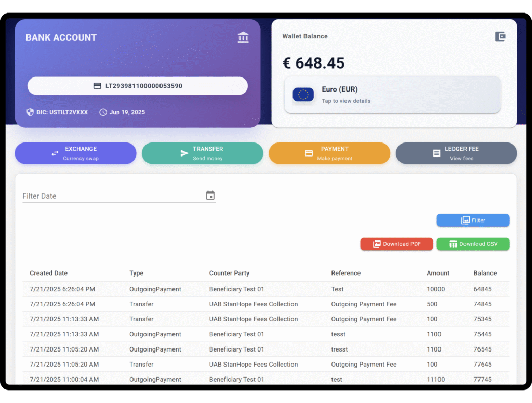Open the calendar date picker icon

coord(210,196)
